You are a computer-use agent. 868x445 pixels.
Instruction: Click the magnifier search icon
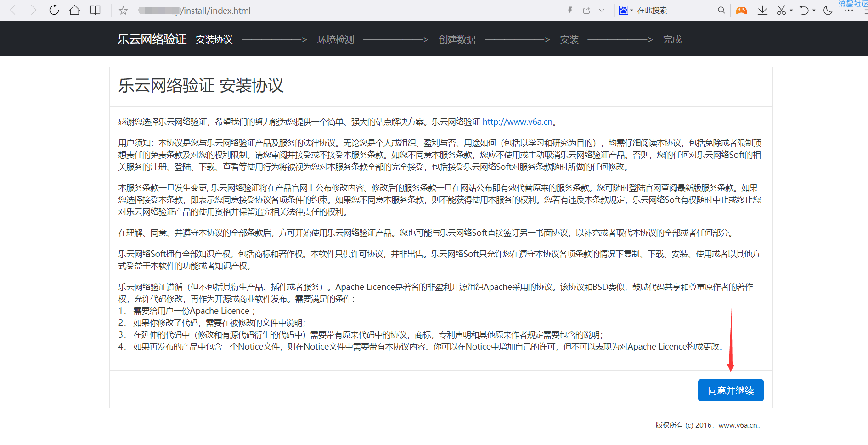click(721, 10)
